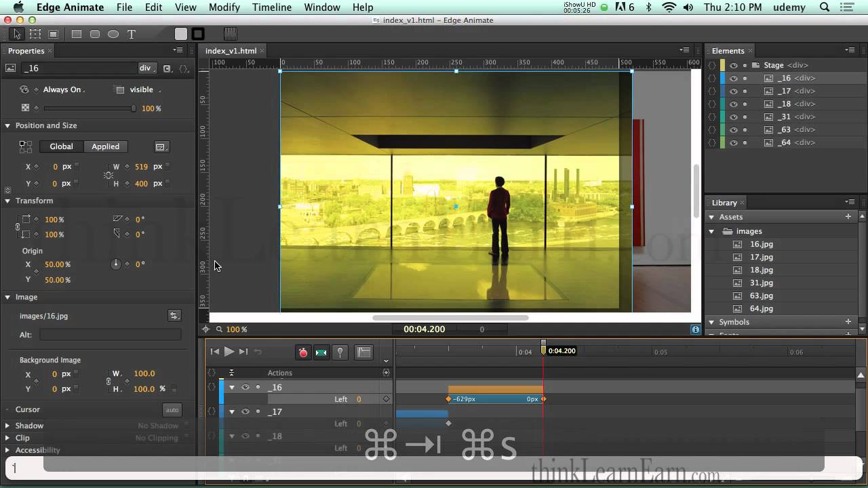The height and width of the screenshot is (488, 868).
Task: Open the Apple menu
Action: (x=18, y=7)
